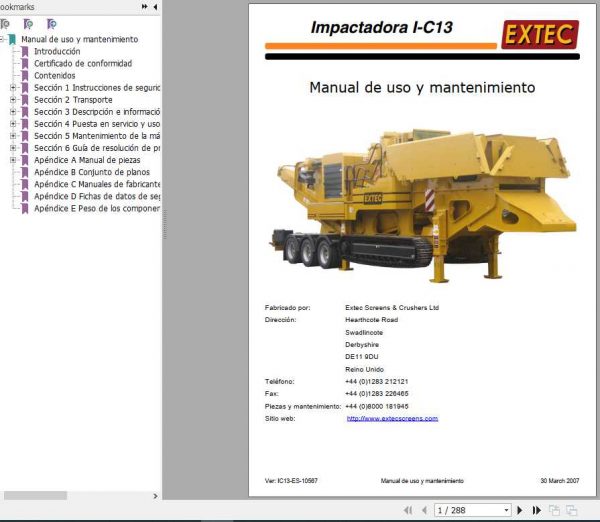Click the second bookmark toolbar icon

28,24
